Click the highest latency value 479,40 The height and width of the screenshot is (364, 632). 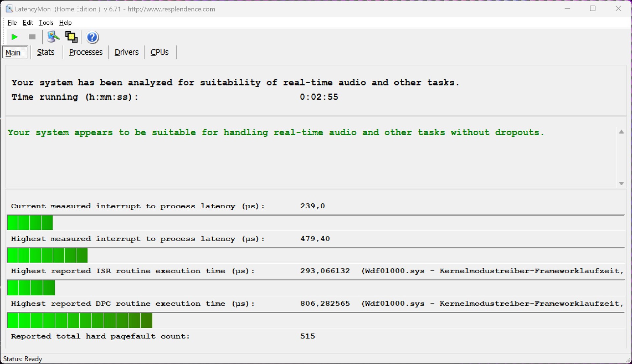[315, 239]
